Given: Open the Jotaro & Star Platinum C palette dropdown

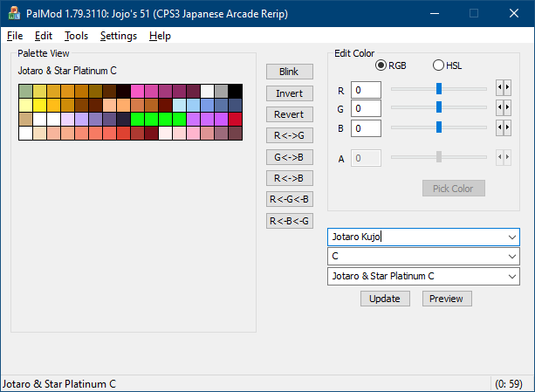Looking at the screenshot, I should pos(511,276).
